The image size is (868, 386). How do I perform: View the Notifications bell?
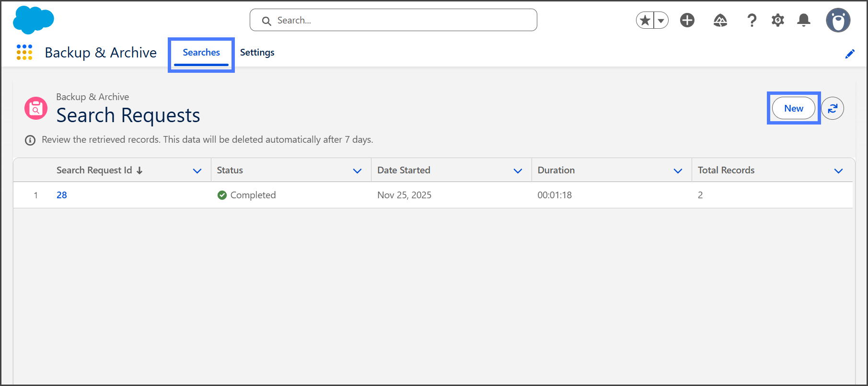pyautogui.click(x=804, y=20)
